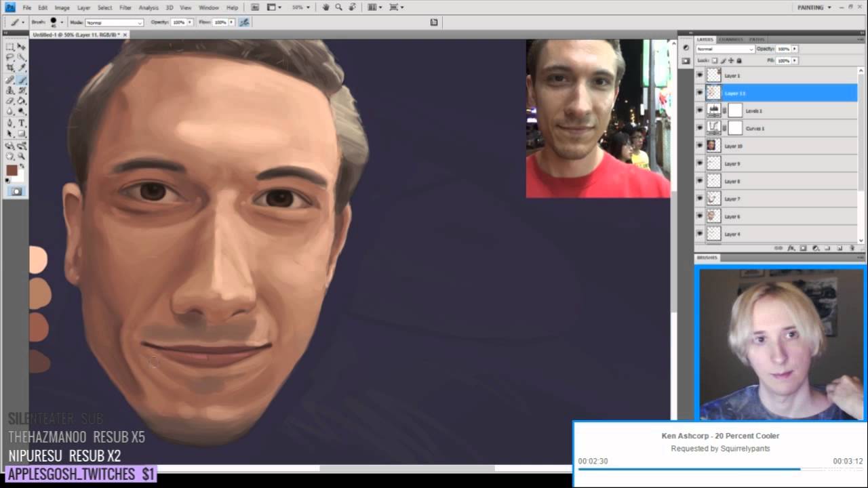
Task: Click the Rotate View tool in application bar
Action: 351,7
